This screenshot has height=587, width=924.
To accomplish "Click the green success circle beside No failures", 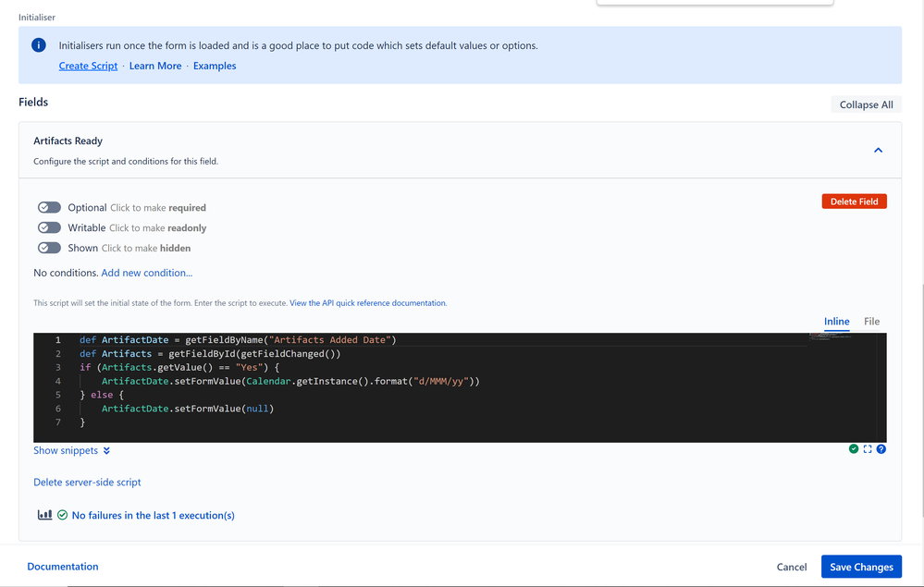I will tap(63, 515).
